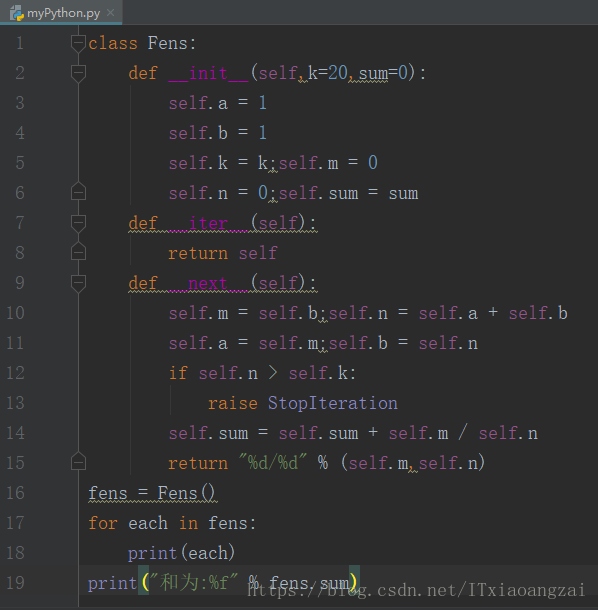The height and width of the screenshot is (610, 598).
Task: Close the myPython.py tab
Action: click(x=110, y=13)
